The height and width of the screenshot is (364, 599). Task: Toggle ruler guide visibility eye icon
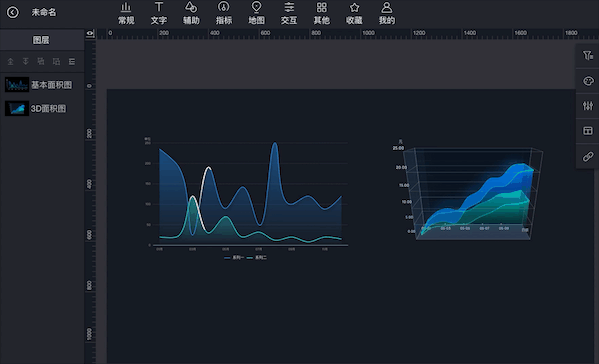pos(90,34)
